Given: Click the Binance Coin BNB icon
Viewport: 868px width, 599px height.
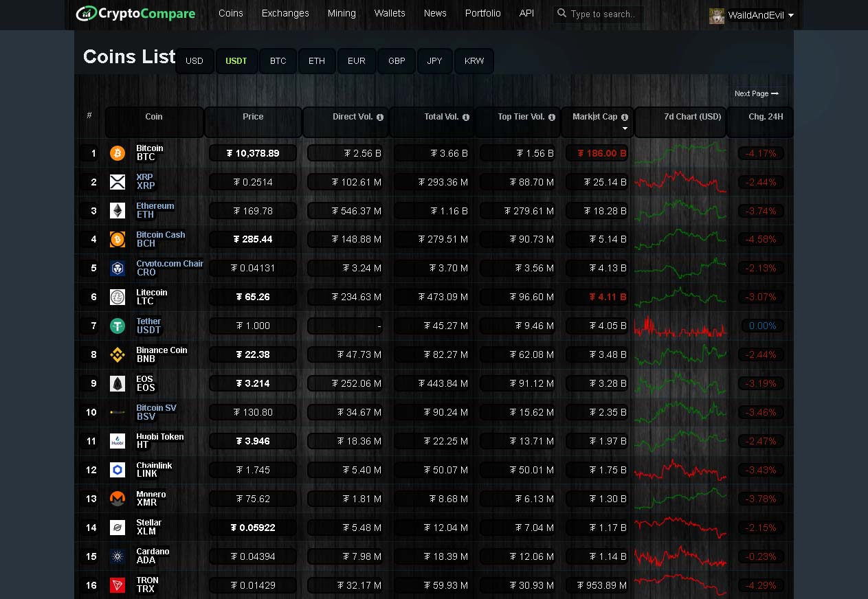Looking at the screenshot, I should click(118, 355).
